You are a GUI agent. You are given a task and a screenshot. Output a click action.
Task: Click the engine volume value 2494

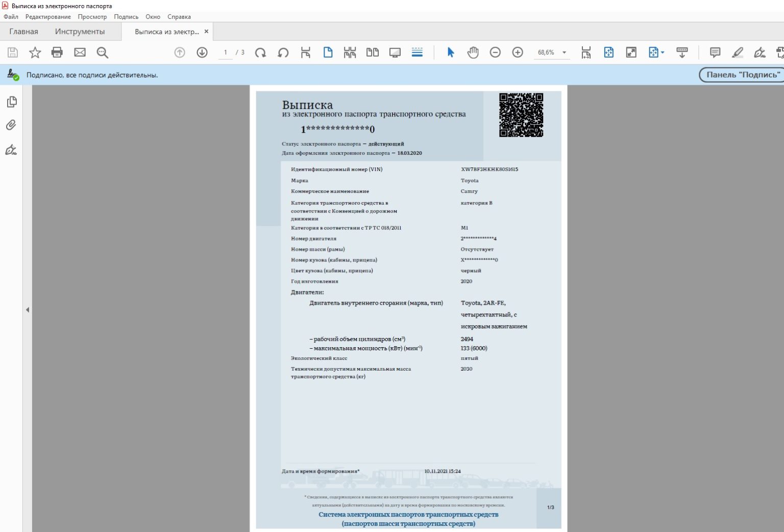(467, 339)
